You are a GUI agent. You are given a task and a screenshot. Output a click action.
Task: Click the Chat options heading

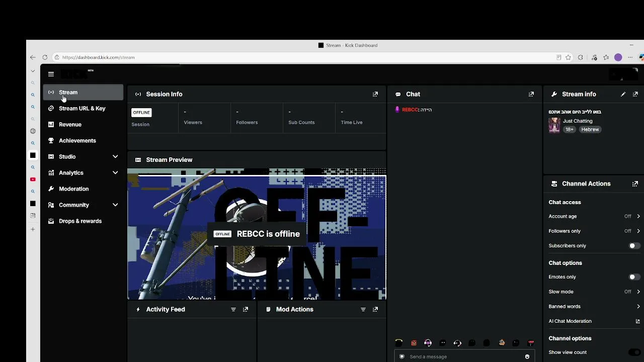click(x=565, y=263)
